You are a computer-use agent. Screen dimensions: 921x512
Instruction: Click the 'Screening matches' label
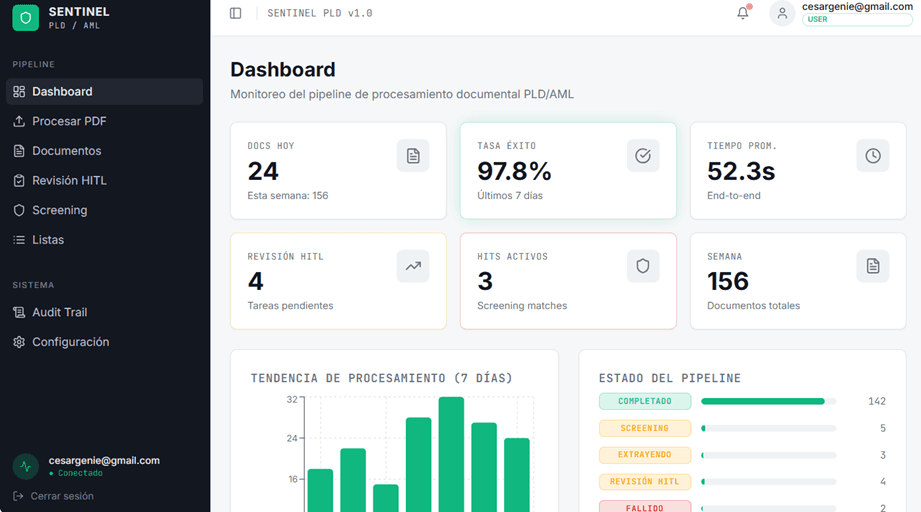click(x=522, y=306)
